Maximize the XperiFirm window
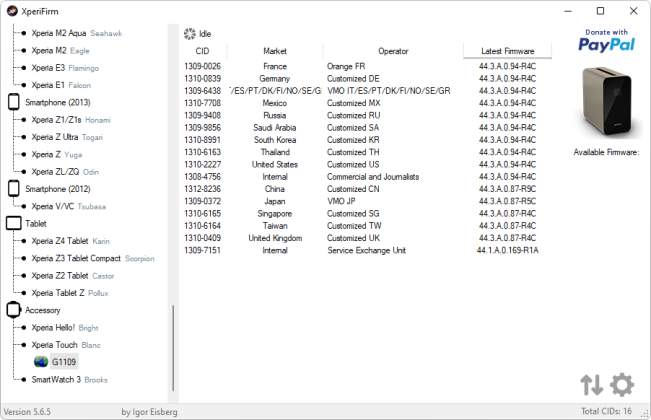This screenshot has width=651, height=420. click(x=600, y=11)
